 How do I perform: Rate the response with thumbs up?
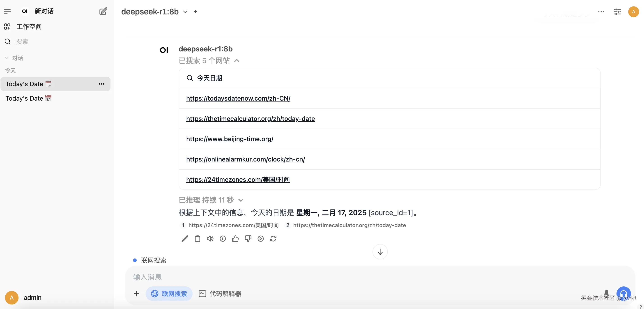pyautogui.click(x=235, y=239)
